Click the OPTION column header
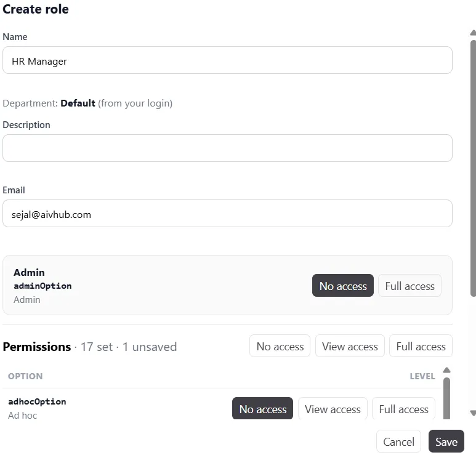476x455 pixels. (x=25, y=376)
